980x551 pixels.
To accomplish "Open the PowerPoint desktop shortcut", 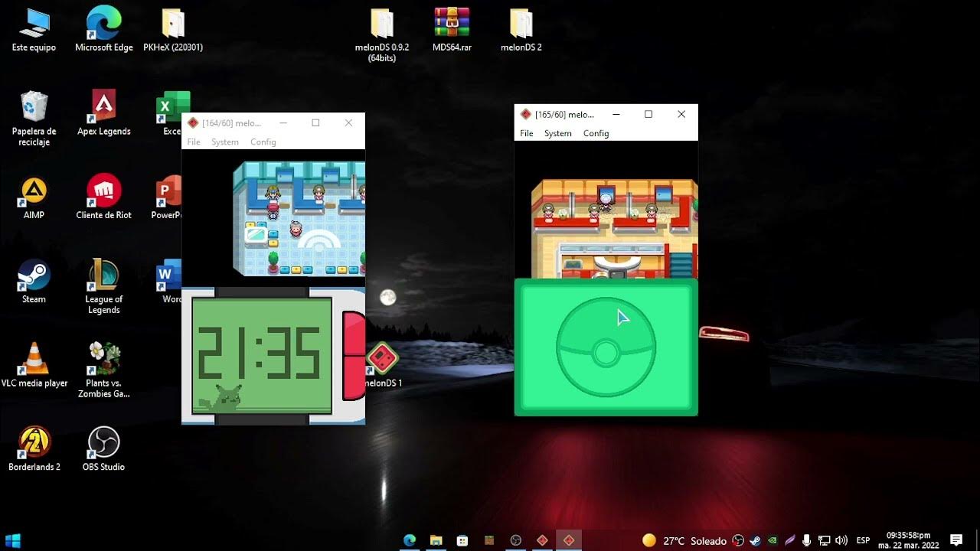I will [x=167, y=197].
